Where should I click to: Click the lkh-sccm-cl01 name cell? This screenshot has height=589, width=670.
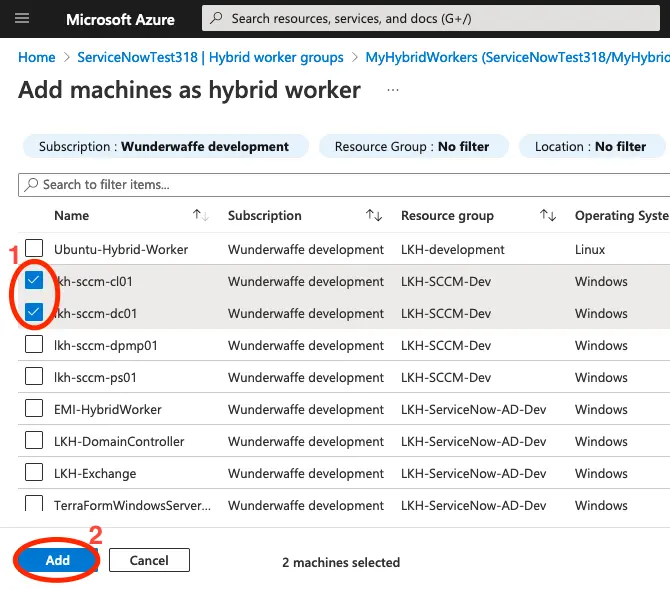click(93, 281)
